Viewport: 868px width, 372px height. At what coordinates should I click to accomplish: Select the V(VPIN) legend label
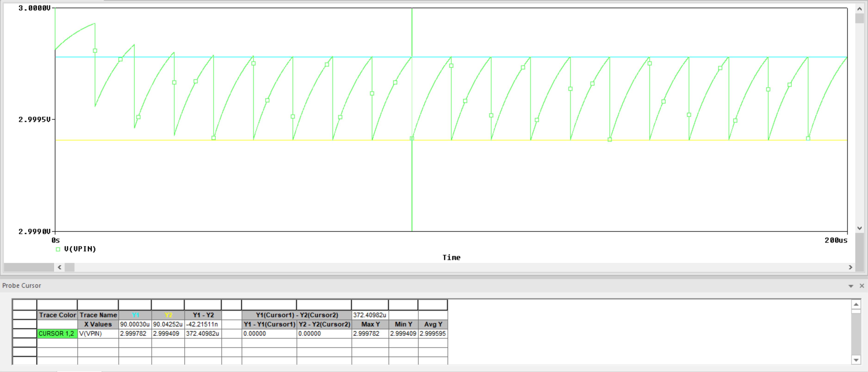pyautogui.click(x=80, y=249)
